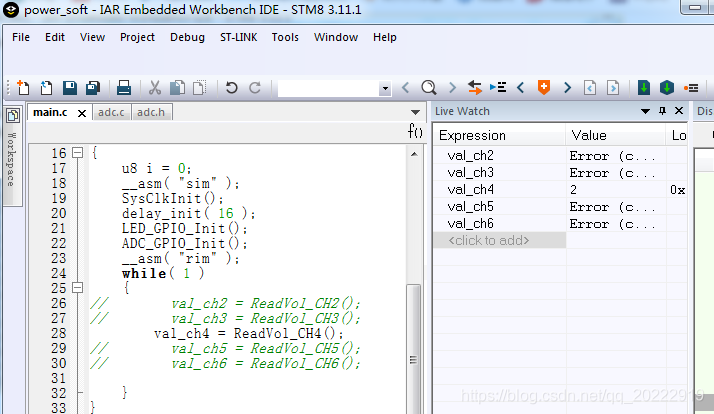Image resolution: width=714 pixels, height=414 pixels.
Task: Open the File menu
Action: coord(21,37)
